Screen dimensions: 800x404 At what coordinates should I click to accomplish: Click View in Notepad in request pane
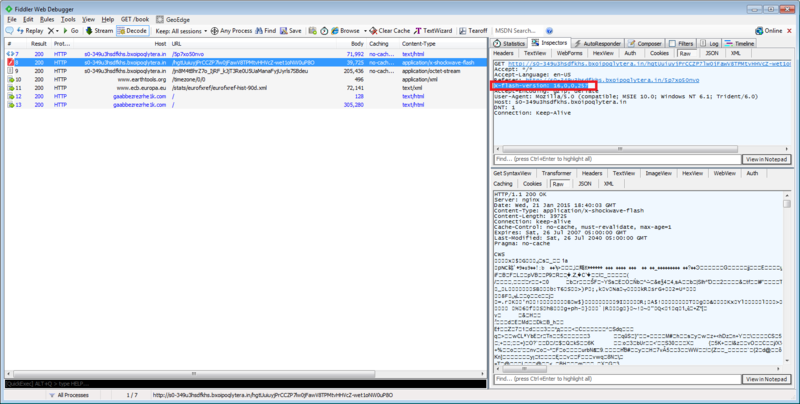tap(766, 160)
